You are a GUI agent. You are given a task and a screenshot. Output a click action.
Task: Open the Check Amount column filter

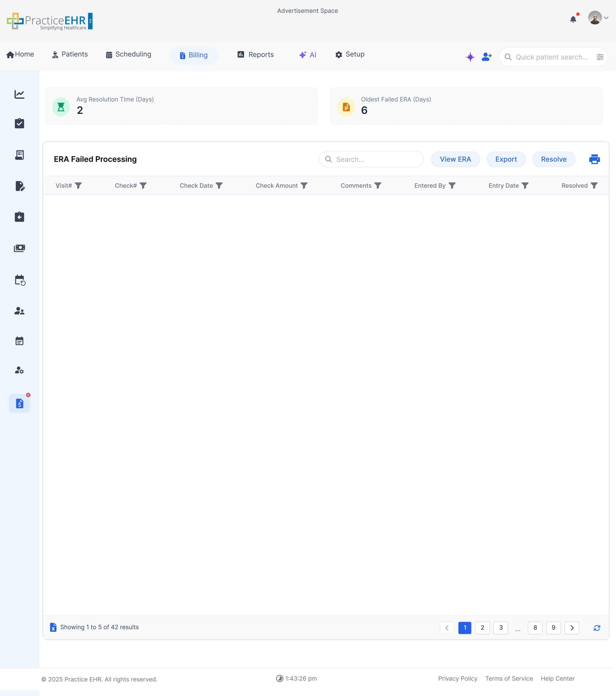(304, 186)
